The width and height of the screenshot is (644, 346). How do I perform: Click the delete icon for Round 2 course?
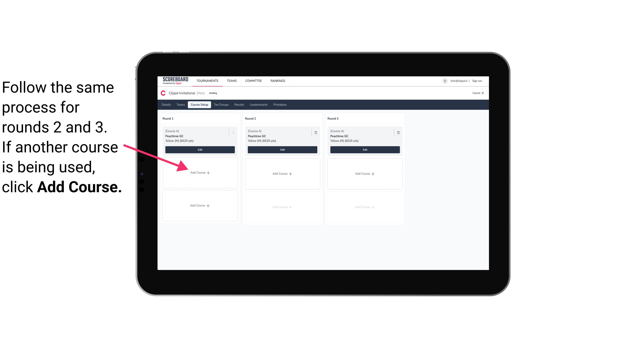click(x=316, y=132)
